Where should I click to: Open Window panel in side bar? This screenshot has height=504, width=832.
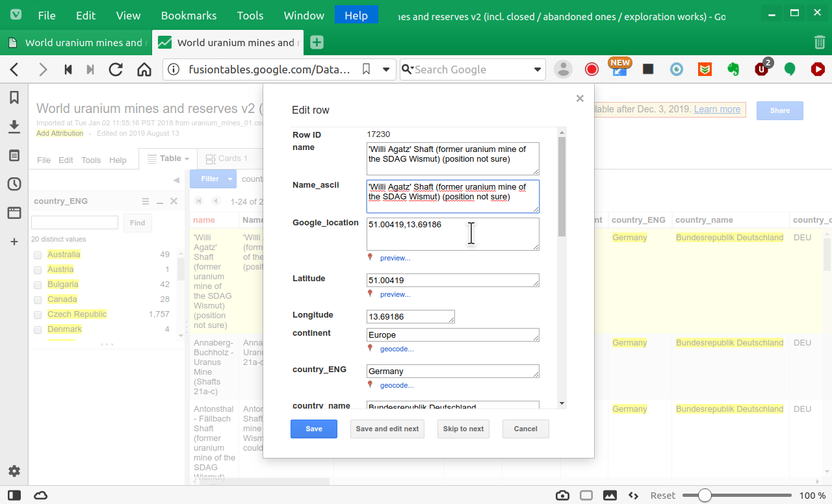tap(14, 213)
